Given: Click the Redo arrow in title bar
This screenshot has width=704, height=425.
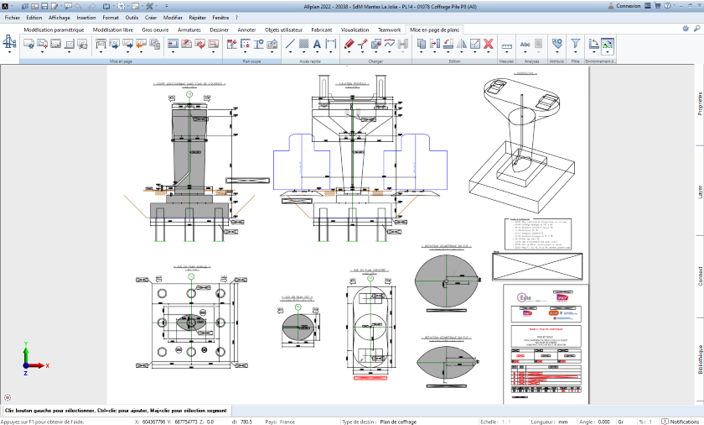Looking at the screenshot, I should [92, 6].
